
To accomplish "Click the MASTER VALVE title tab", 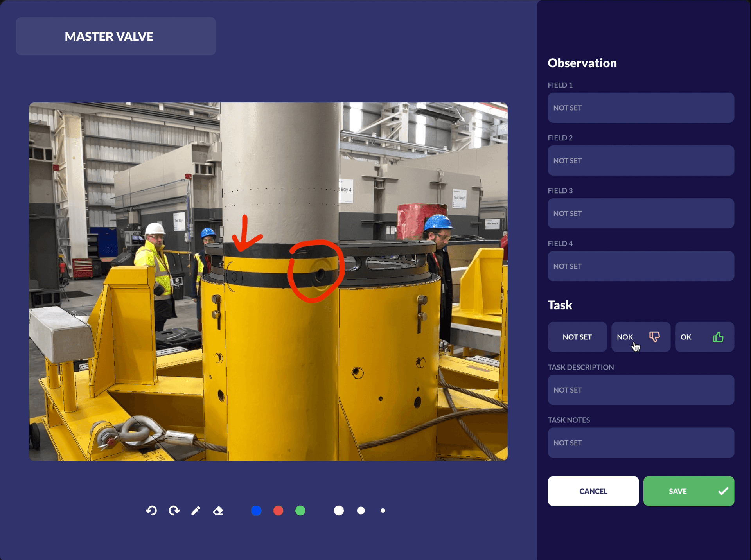I will coord(116,36).
